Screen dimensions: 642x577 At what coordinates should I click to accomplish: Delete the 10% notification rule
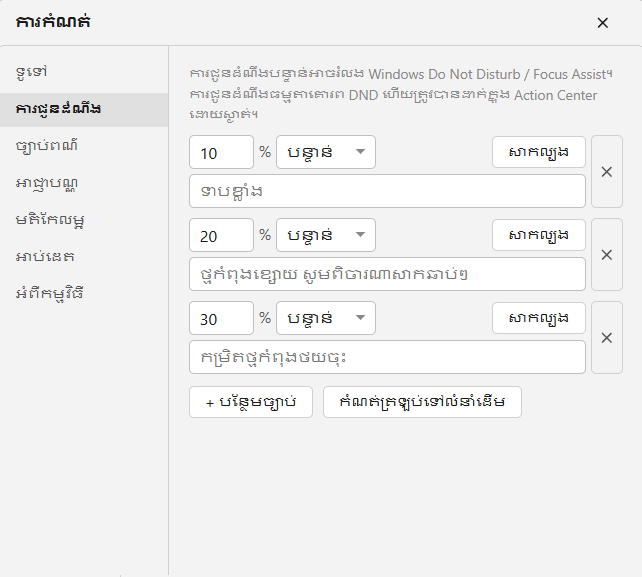pyautogui.click(x=607, y=172)
